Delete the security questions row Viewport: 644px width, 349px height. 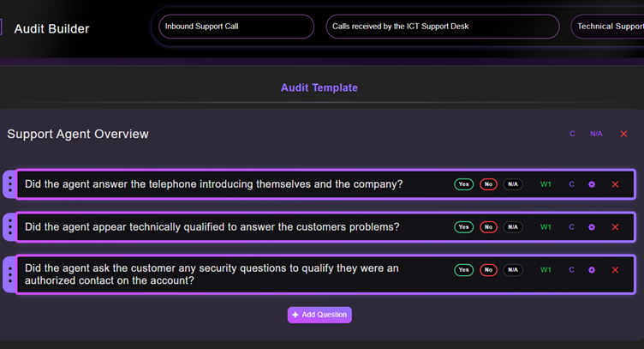point(615,270)
